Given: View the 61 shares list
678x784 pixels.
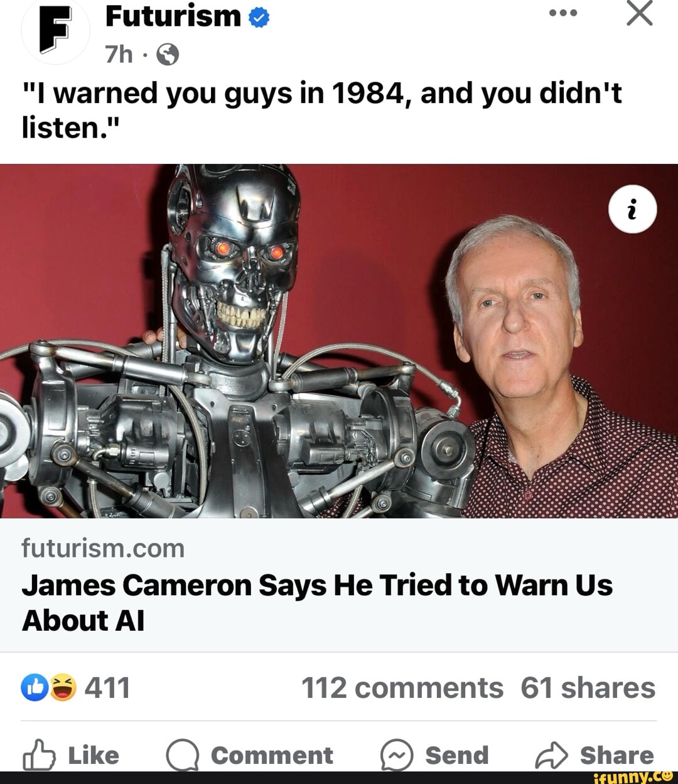Looking at the screenshot, I should click(588, 688).
